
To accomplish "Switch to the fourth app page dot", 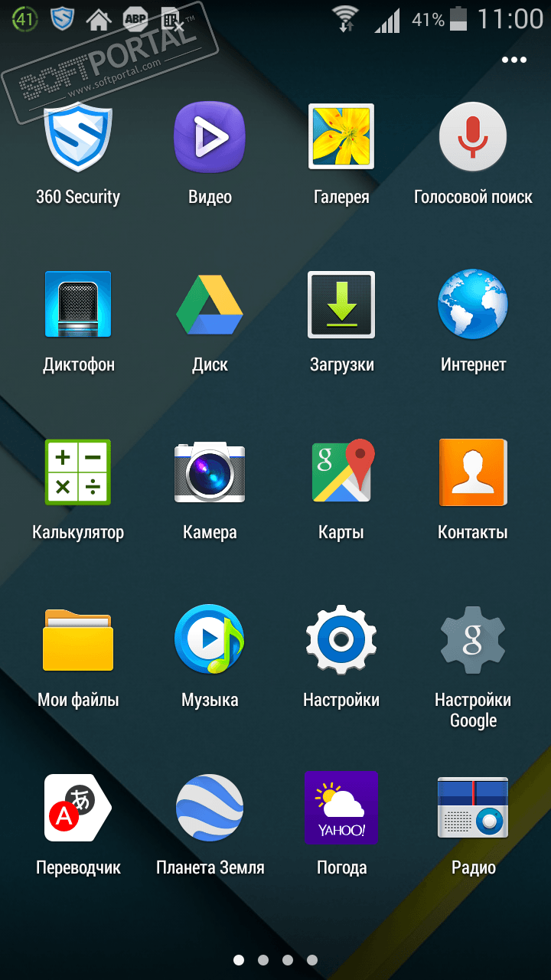I will (x=312, y=959).
